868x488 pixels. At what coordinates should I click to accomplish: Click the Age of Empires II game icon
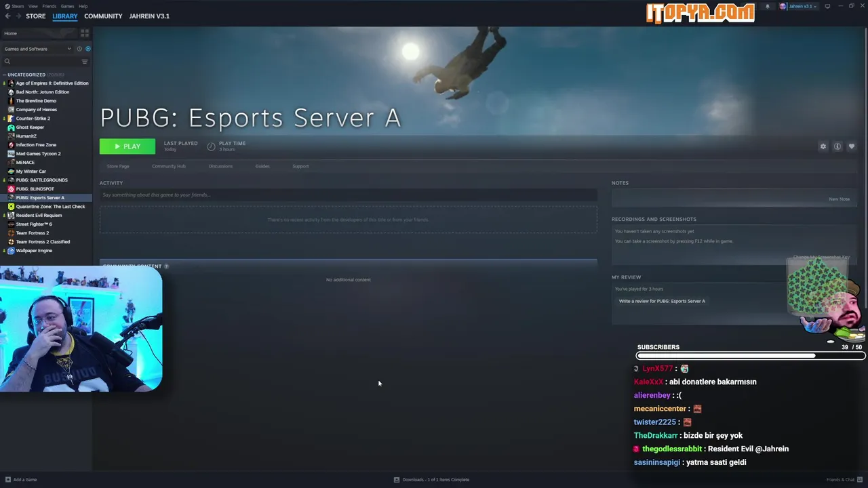[11, 83]
